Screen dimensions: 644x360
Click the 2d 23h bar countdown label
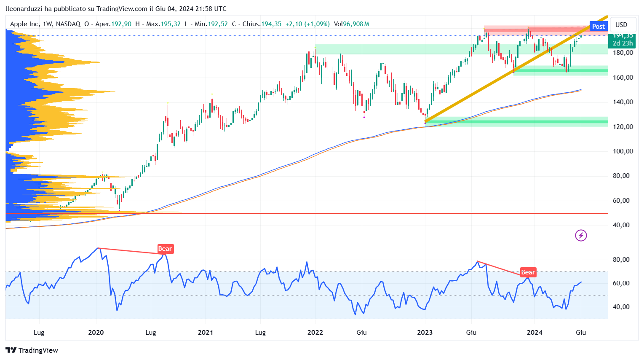623,43
